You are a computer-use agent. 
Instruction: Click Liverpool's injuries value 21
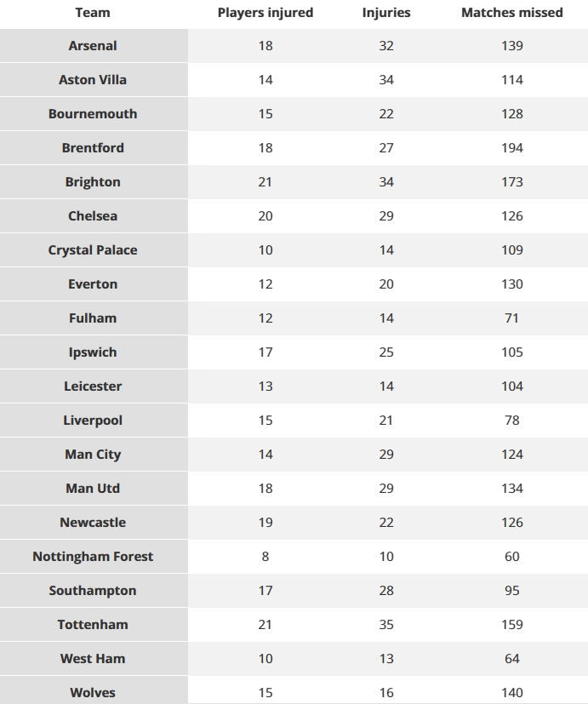pos(386,421)
